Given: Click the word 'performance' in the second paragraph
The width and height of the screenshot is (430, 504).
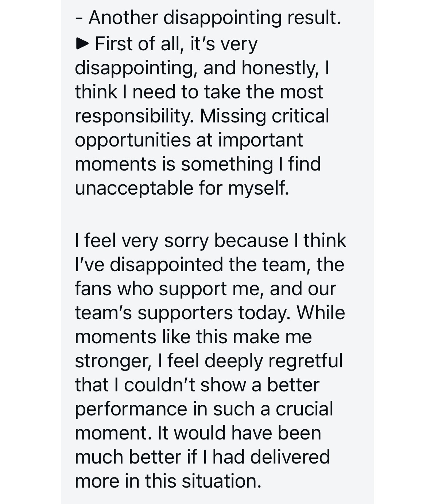Looking at the screenshot, I should [x=131, y=409].
